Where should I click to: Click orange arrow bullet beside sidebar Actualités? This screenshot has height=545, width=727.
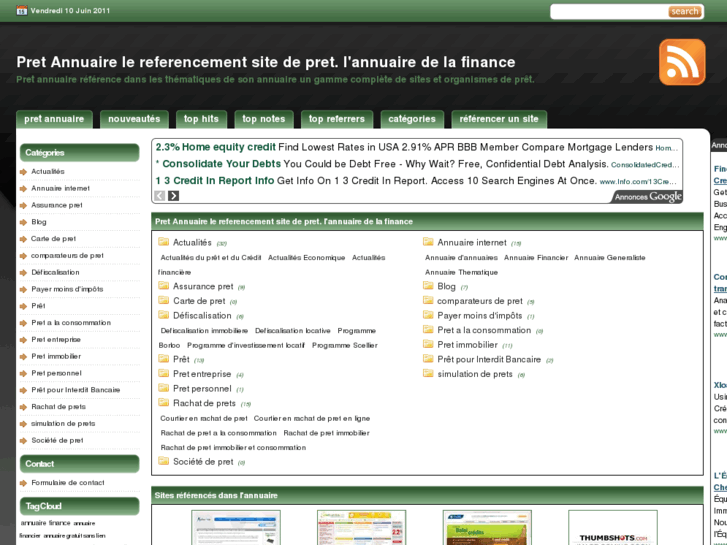coord(23,172)
